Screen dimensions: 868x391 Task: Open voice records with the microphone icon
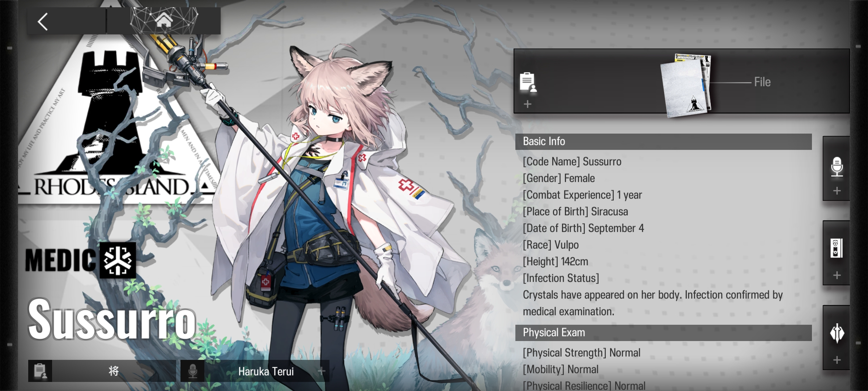coord(837,167)
